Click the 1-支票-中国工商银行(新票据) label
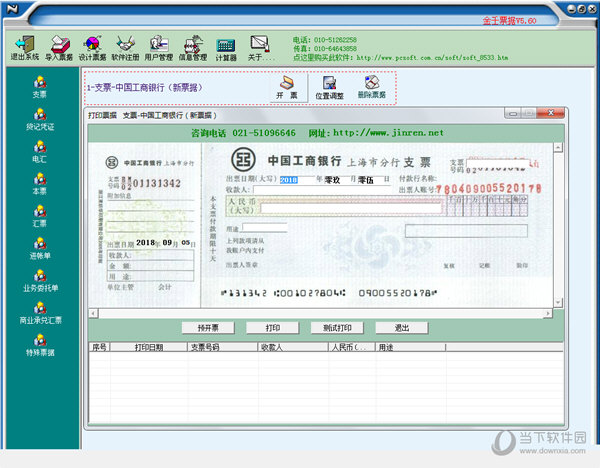Screen dimensions: 600x468 (144, 88)
